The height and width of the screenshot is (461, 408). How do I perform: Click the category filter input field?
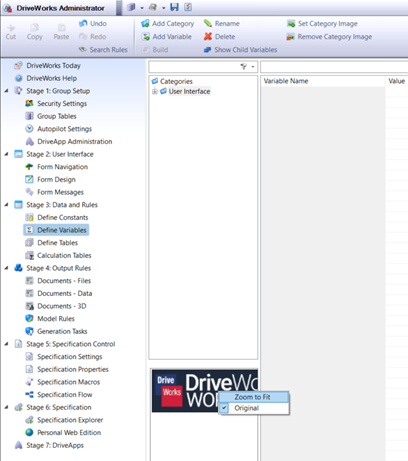click(194, 67)
